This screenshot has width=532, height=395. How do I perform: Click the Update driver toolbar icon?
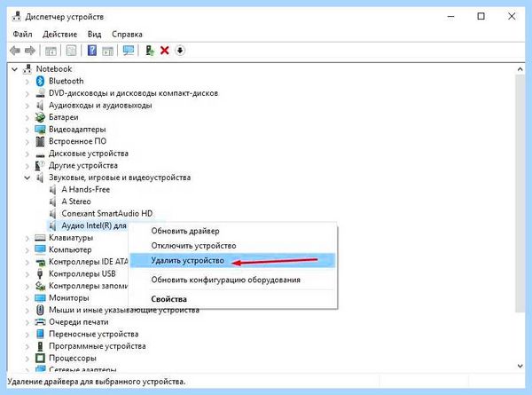tap(150, 51)
